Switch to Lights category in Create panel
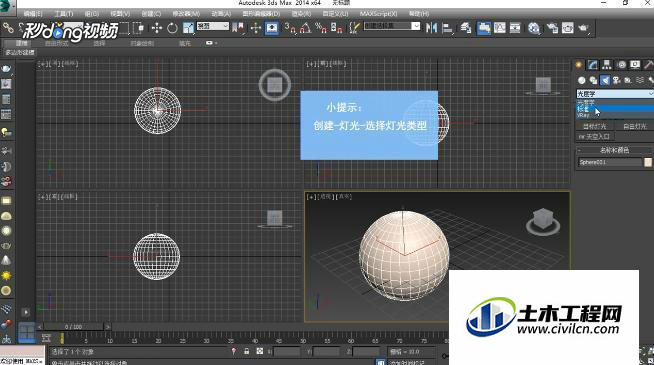 tap(605, 80)
